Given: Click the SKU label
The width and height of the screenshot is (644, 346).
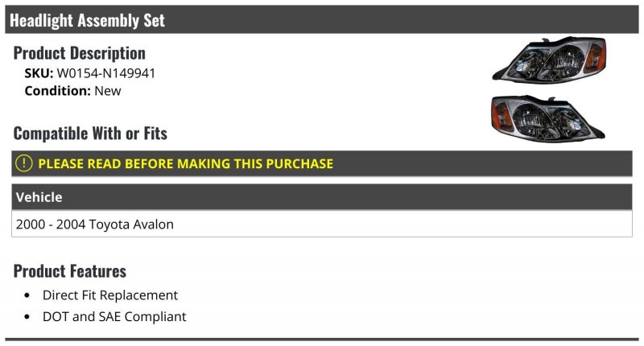Looking at the screenshot, I should tap(39, 73).
